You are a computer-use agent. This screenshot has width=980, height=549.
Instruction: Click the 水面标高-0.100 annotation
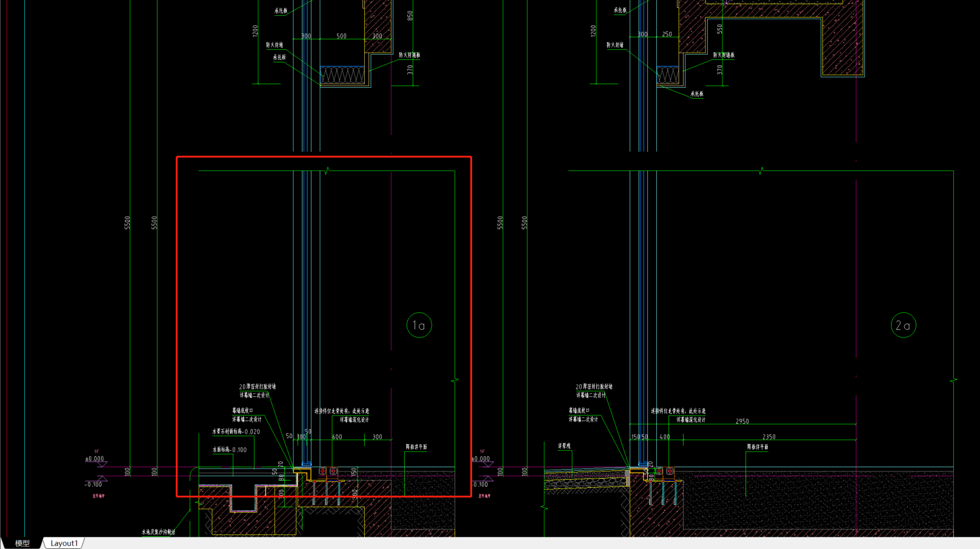[229, 450]
